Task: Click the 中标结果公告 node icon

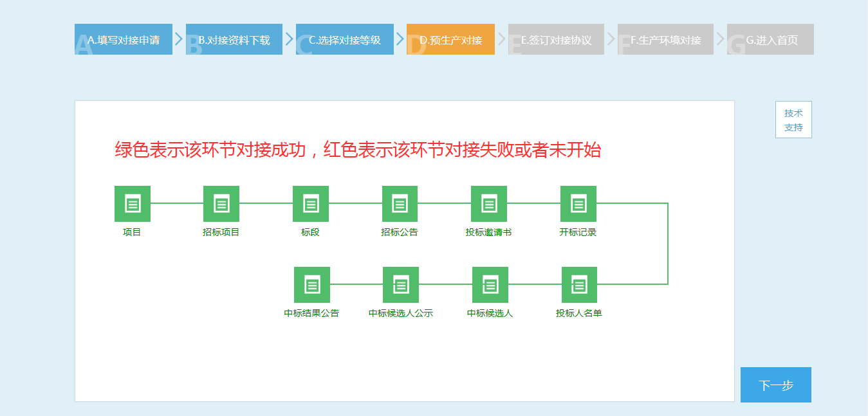Action: pyautogui.click(x=311, y=284)
